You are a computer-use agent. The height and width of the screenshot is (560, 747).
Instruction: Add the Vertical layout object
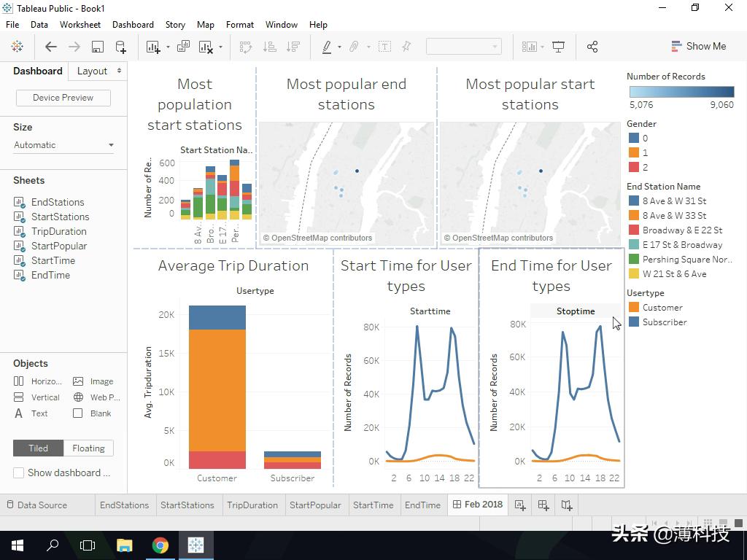pos(36,397)
